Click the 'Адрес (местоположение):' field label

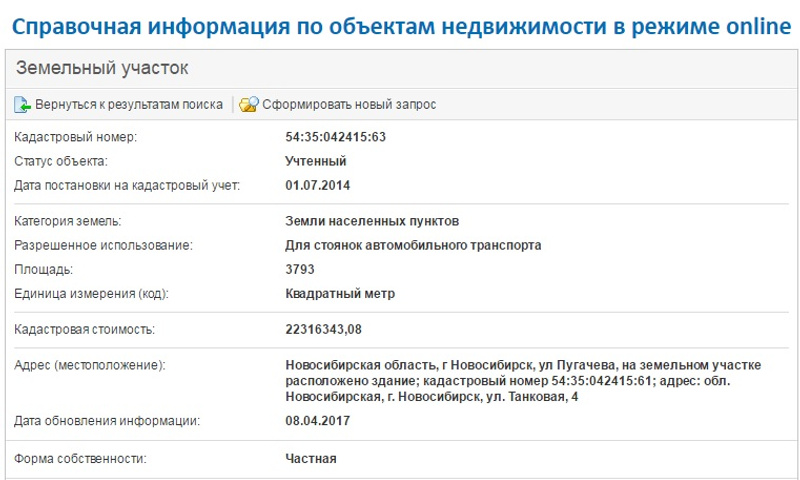pyautogui.click(x=89, y=365)
